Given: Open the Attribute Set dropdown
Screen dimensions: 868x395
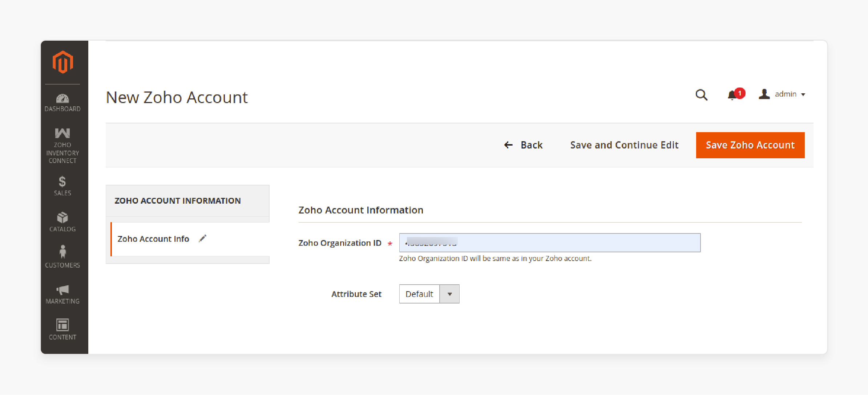Looking at the screenshot, I should [x=429, y=294].
